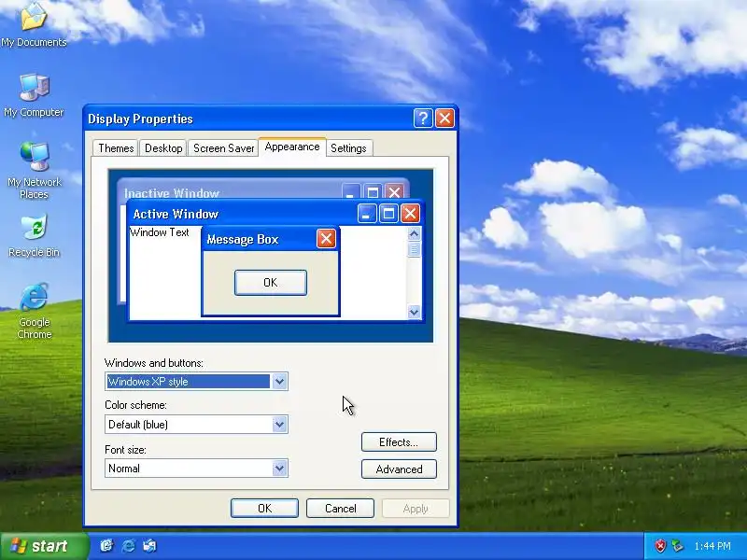Select the Appearance tab
Screen dimensions: 747x560
pos(292,147)
